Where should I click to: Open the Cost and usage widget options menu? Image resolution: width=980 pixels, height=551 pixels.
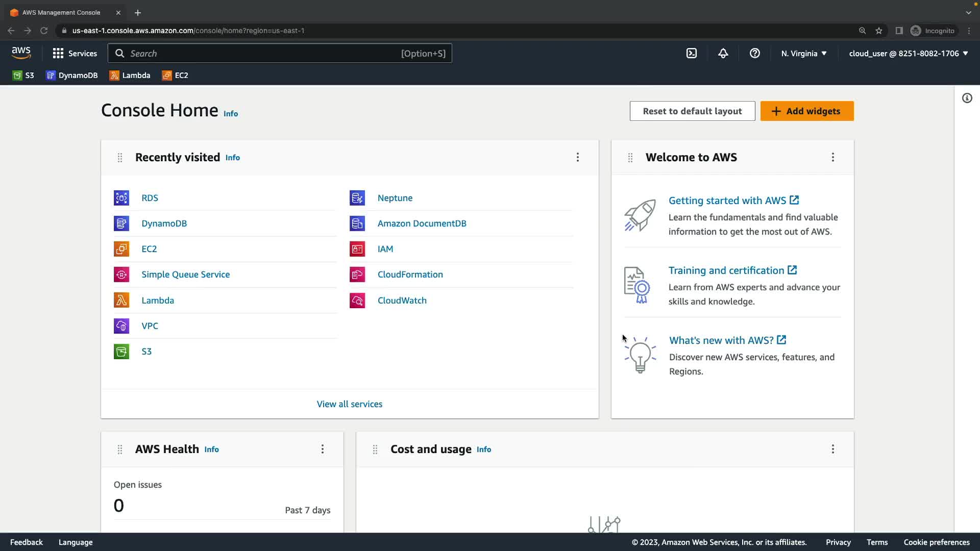(x=833, y=449)
